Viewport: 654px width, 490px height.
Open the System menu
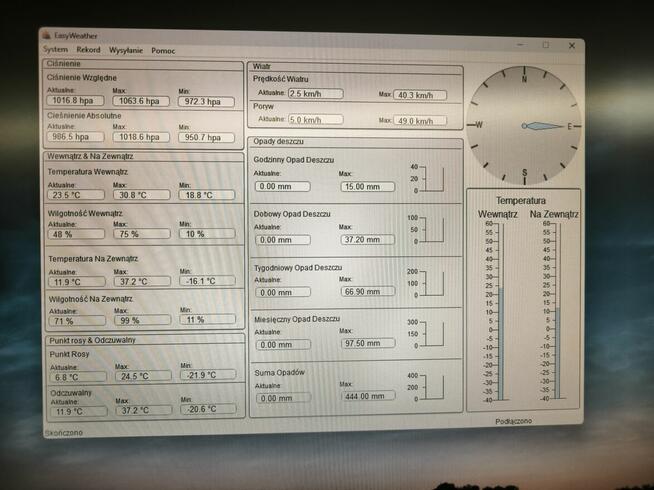[x=55, y=50]
